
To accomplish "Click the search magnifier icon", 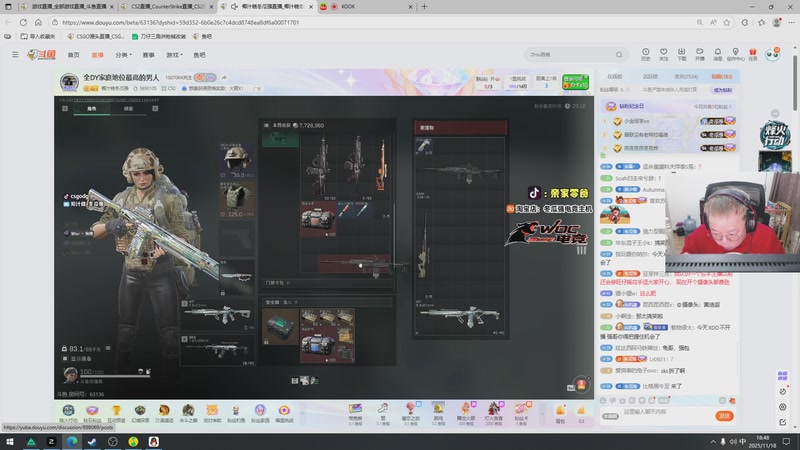I will click(619, 55).
